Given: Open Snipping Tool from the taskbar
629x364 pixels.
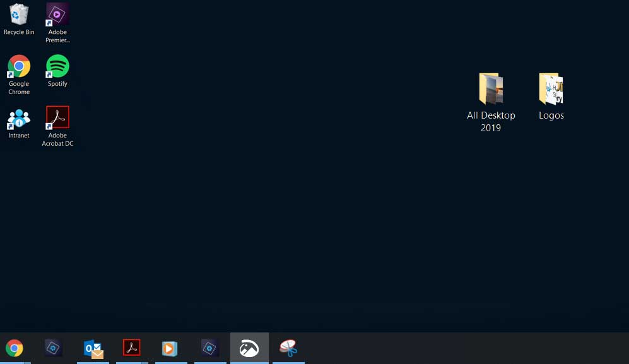Looking at the screenshot, I should coord(288,348).
